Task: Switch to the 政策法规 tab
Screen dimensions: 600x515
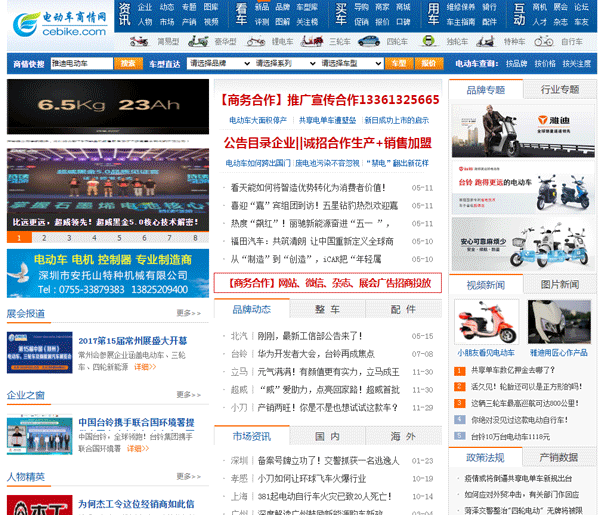Action: coord(485,457)
